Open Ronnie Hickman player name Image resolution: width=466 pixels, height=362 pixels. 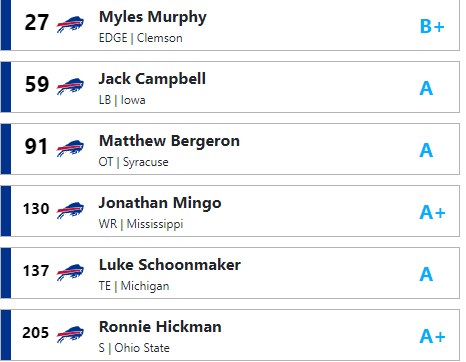(160, 327)
